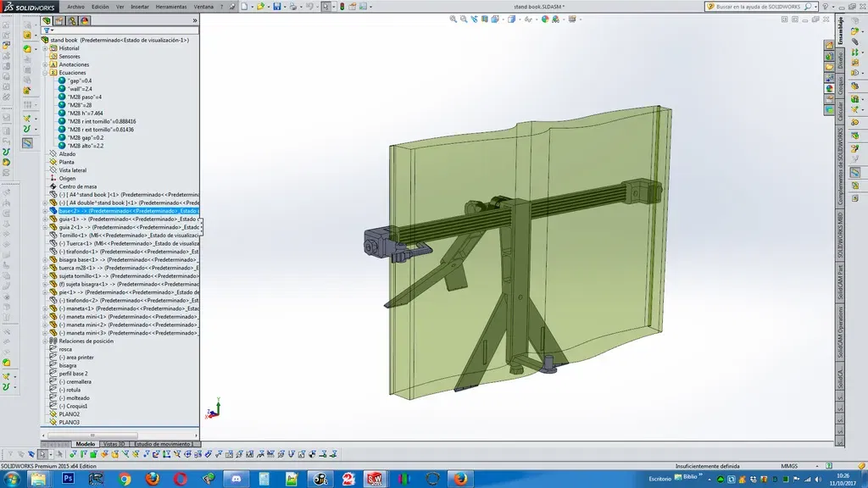The width and height of the screenshot is (868, 488).
Task: Open Photoshop from the Windows taskbar
Action: click(68, 479)
